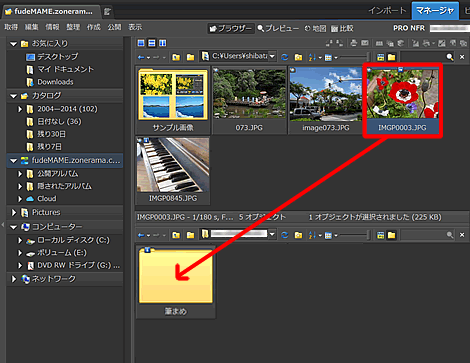Switch to プレビュー mode
The height and width of the screenshot is (363, 470).
(x=278, y=28)
